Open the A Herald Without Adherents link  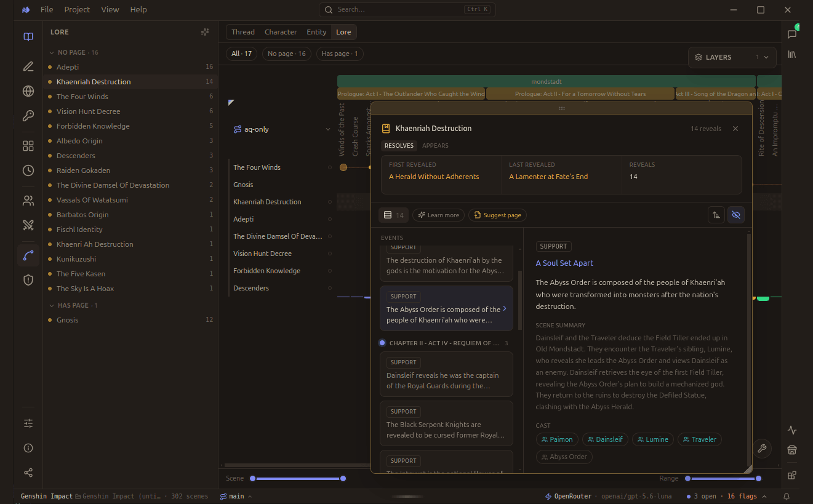(434, 177)
